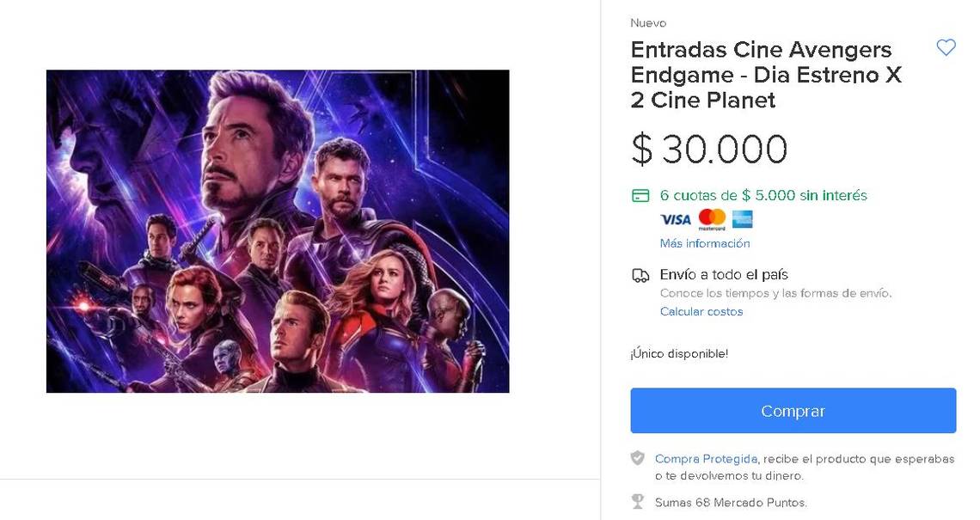Click the Avengers Endgame product image
This screenshot has width=980, height=520.
click(x=278, y=231)
